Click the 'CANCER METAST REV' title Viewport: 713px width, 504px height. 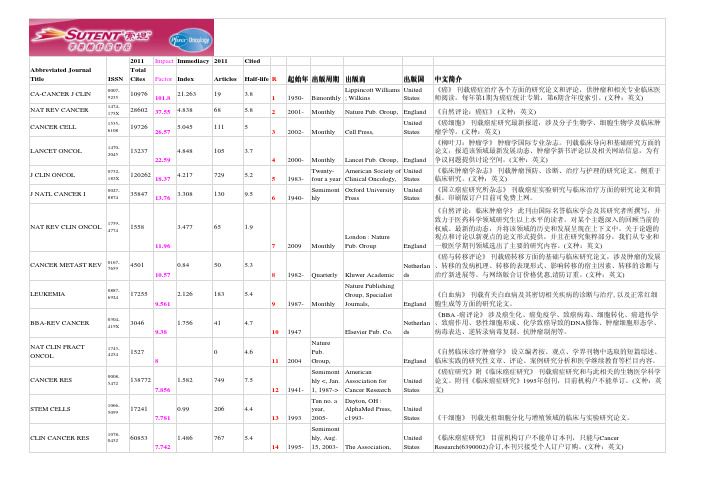pos(66,265)
